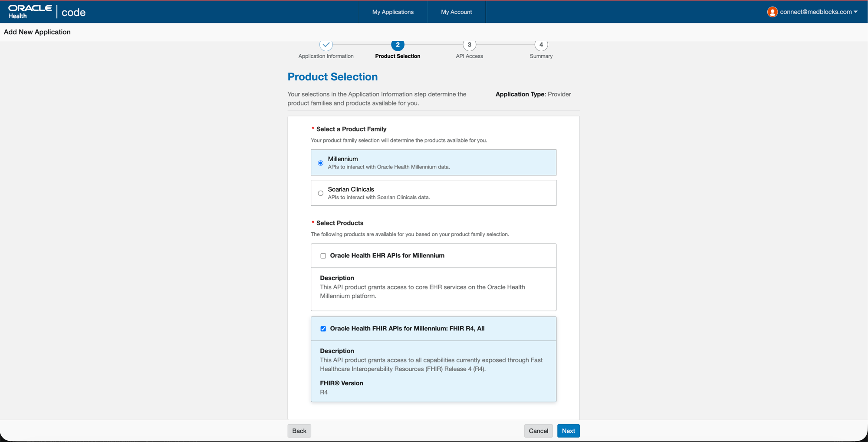Click the Application Type: Provider text
868x442 pixels.
click(533, 94)
